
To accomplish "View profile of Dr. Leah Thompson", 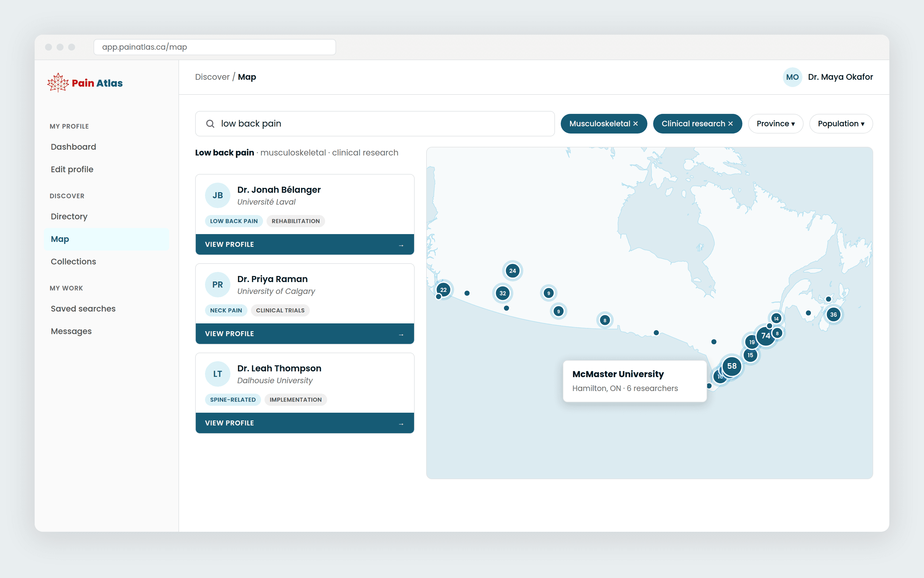I will click(x=305, y=423).
